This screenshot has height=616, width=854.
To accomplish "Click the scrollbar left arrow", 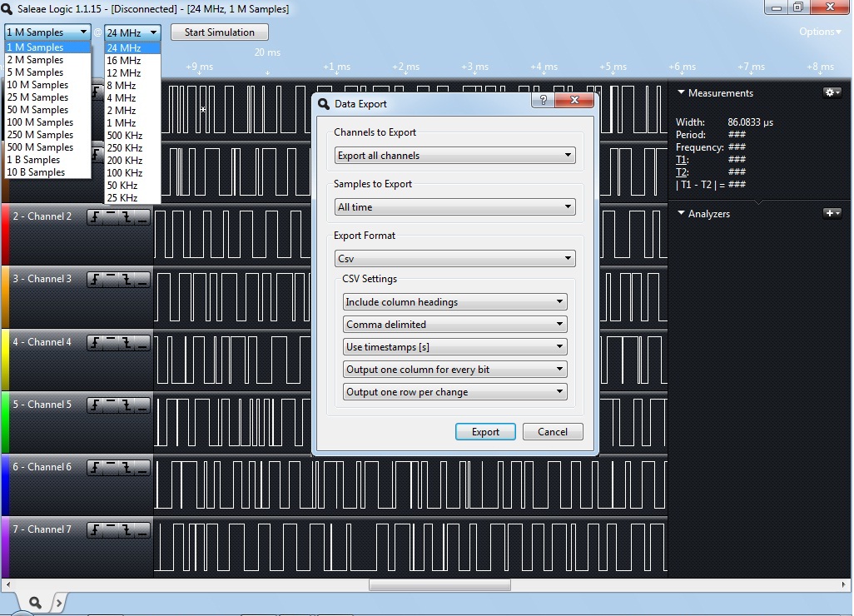I will coord(7,585).
